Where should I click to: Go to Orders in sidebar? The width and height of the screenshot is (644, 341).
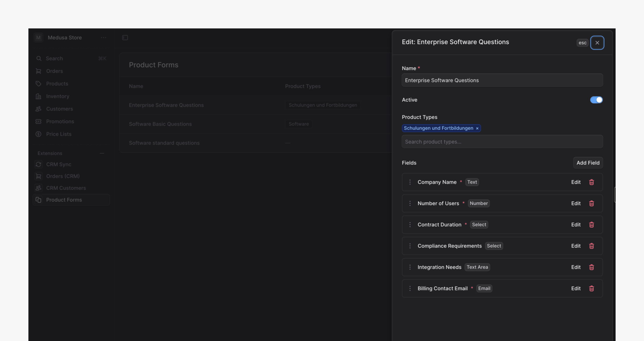click(71, 71)
